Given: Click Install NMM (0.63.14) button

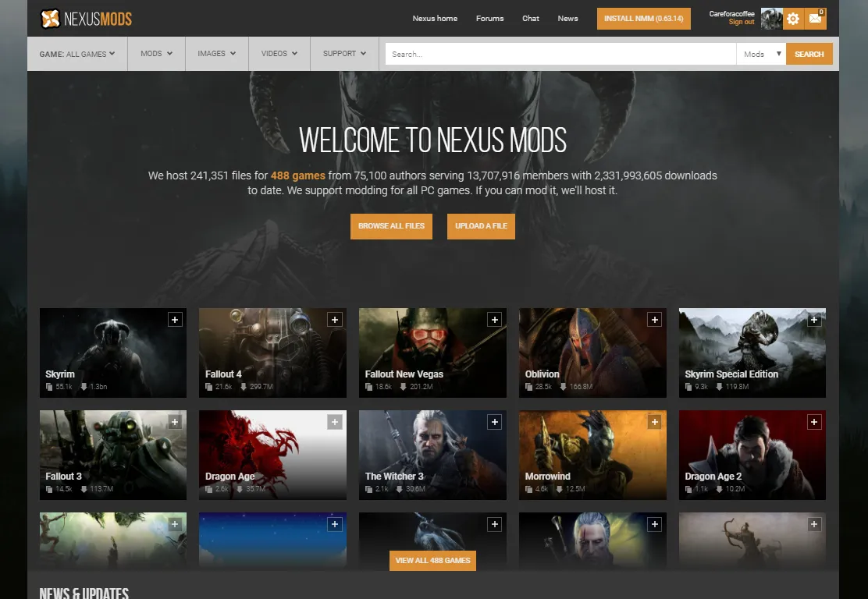Looking at the screenshot, I should point(644,19).
